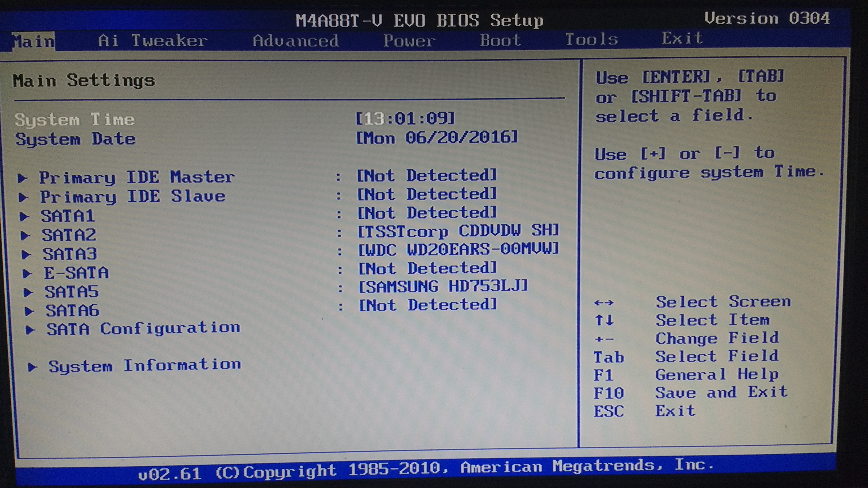Click the Save and Exit legend text
Screen dimensions: 868x488
tap(721, 392)
